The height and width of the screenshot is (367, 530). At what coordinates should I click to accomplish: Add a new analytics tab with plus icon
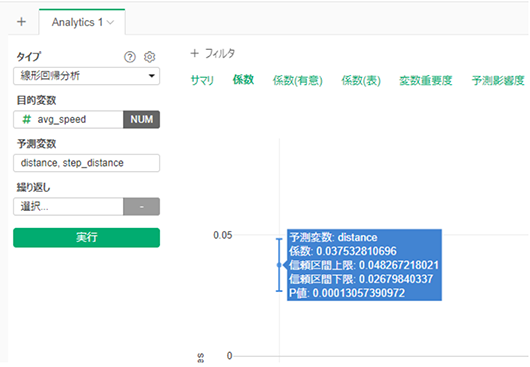tap(21, 22)
